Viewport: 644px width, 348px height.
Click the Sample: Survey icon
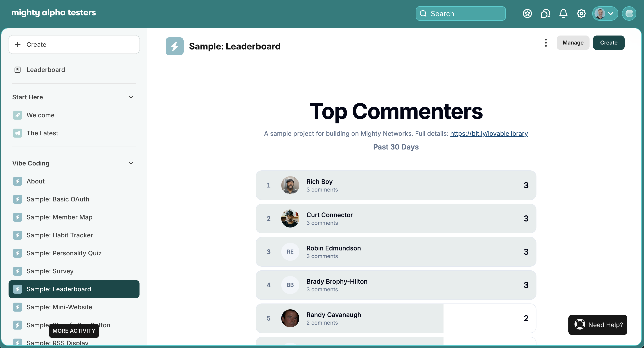pyautogui.click(x=18, y=271)
